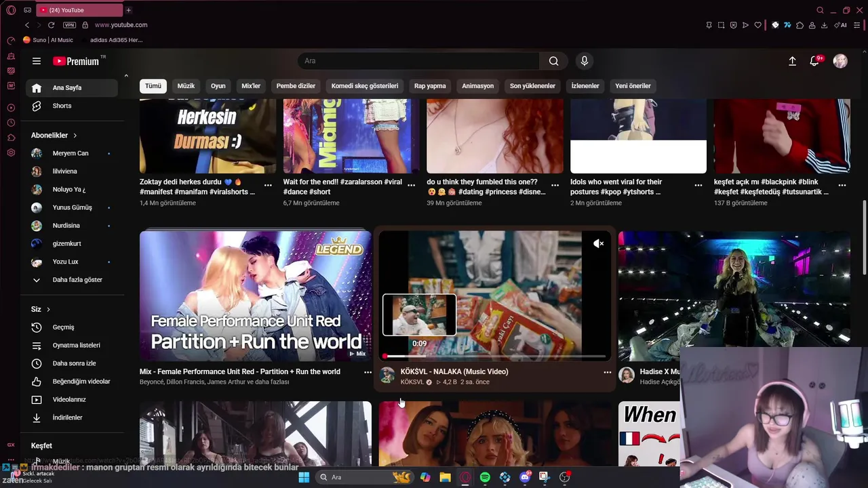Open options menu for Female Performance mix
The image size is (868, 488).
click(368, 372)
